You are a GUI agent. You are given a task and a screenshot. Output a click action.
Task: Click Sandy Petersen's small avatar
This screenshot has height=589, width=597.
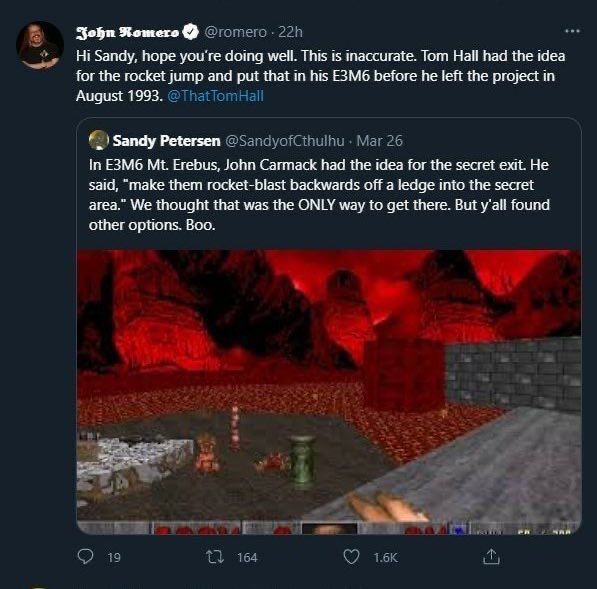pos(99,140)
